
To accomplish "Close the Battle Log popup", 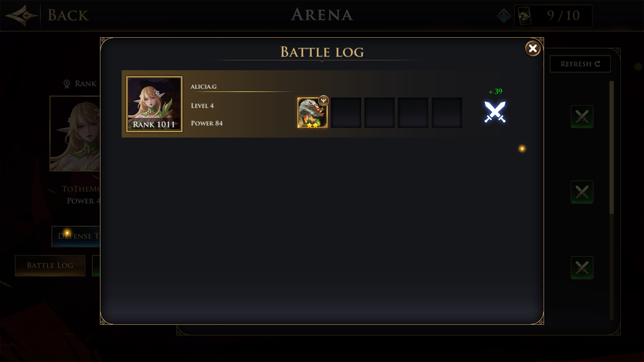I will [533, 48].
